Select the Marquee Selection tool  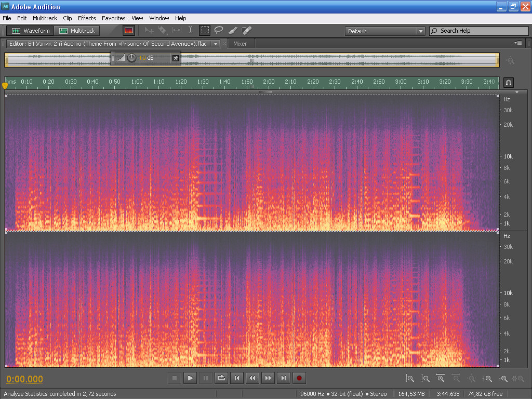[205, 31]
